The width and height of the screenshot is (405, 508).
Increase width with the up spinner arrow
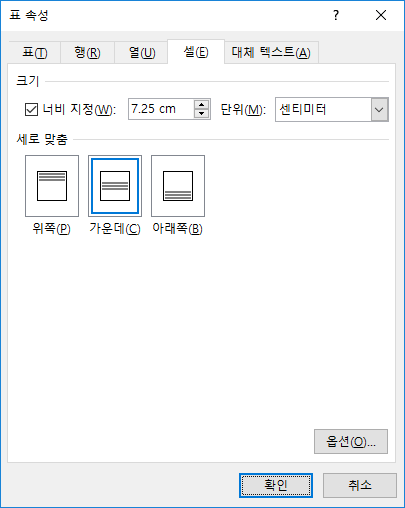[201, 105]
